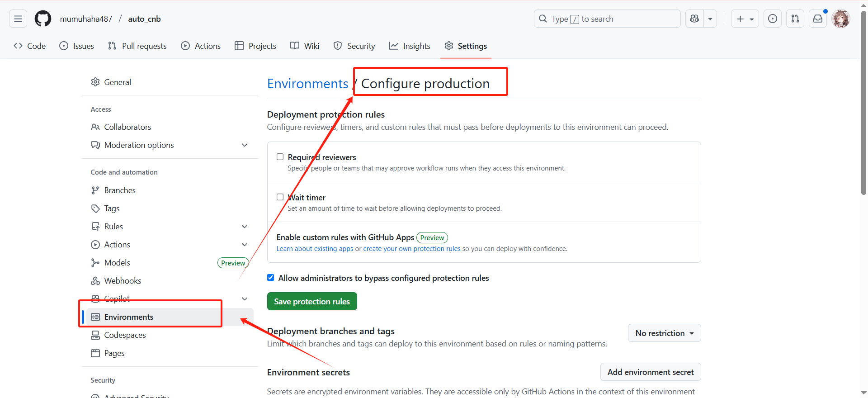
Task: Open the issues icon in header
Action: [773, 19]
